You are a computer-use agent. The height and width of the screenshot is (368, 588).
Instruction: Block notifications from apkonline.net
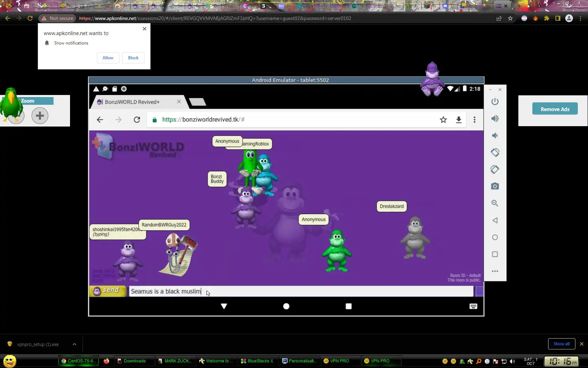(x=133, y=58)
